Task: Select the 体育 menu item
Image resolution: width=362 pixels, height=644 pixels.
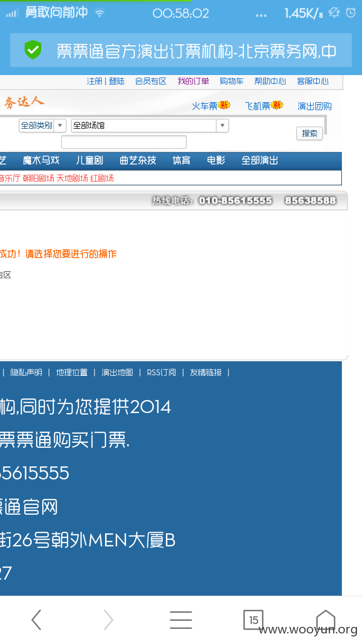Action: [182, 160]
